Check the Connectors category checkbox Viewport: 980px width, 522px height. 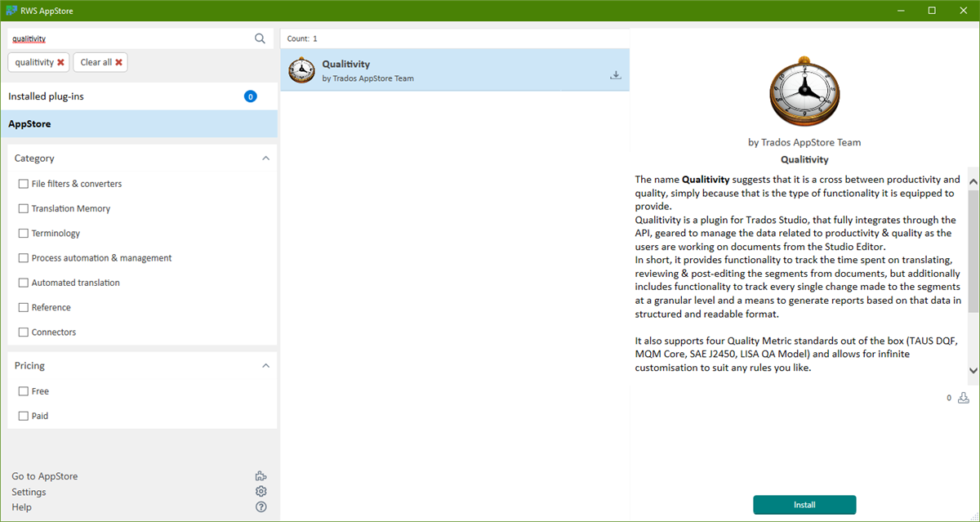click(23, 332)
